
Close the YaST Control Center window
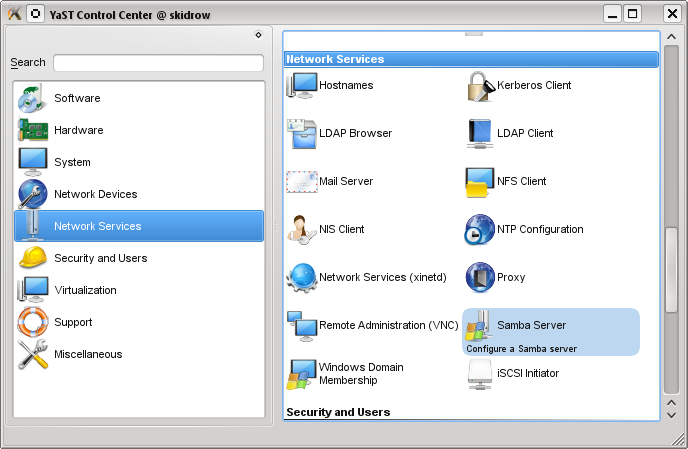tap(672, 14)
